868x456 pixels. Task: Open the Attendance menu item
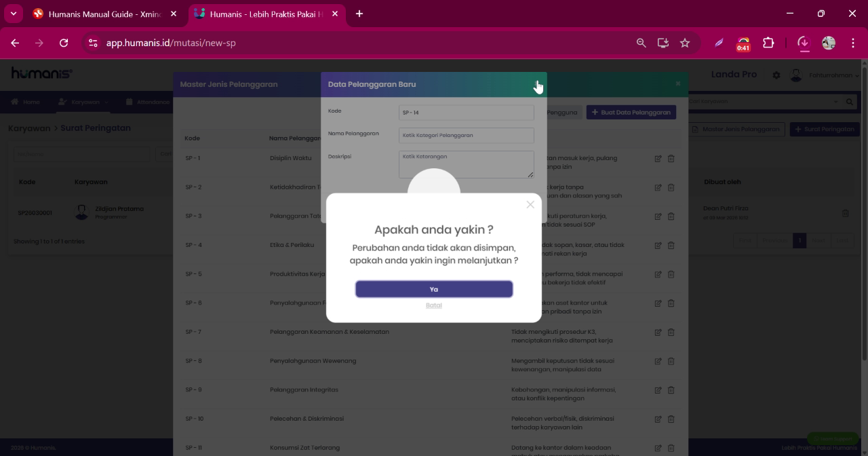(x=148, y=102)
